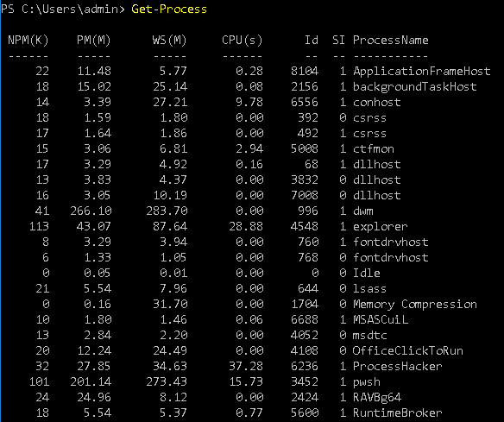Select the OfficeClickToRun process name
The width and height of the screenshot is (504, 422).
point(407,350)
